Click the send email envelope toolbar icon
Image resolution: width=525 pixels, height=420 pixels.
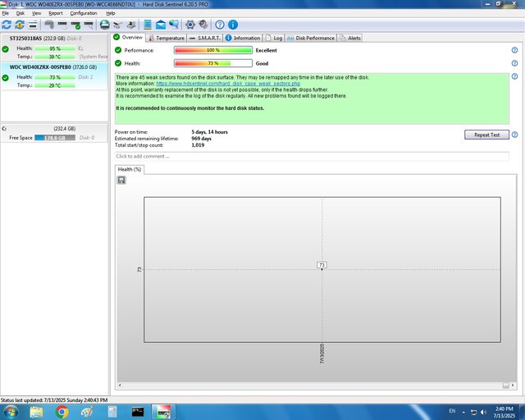click(160, 25)
